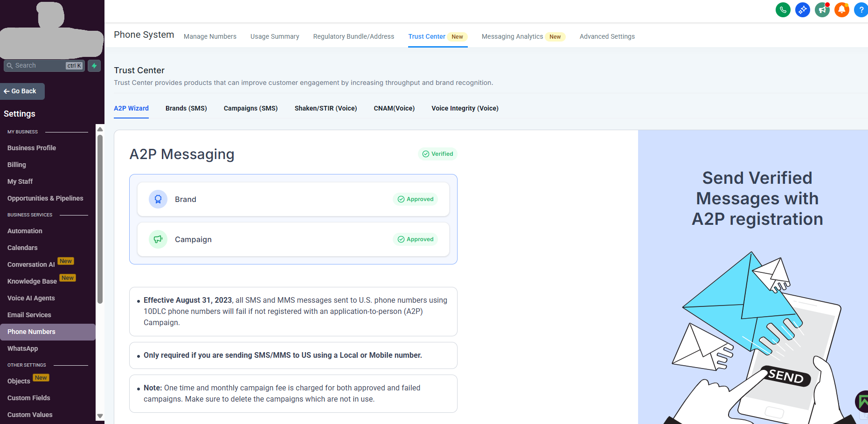Select the A2P Wizard sub-tab
The image size is (868, 424).
coord(131,108)
